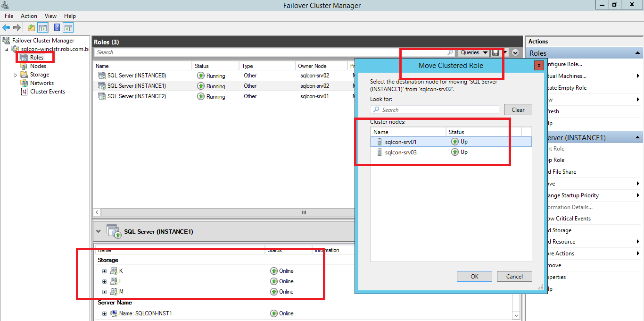This screenshot has width=644, height=321.
Task: Click the Up one level folder icon
Action: click(x=31, y=27)
